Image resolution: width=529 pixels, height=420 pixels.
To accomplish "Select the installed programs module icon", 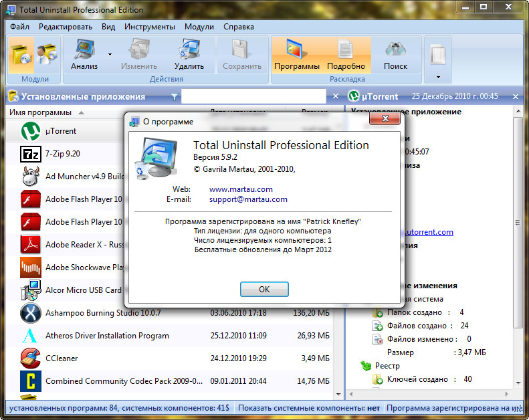I will pos(21,55).
